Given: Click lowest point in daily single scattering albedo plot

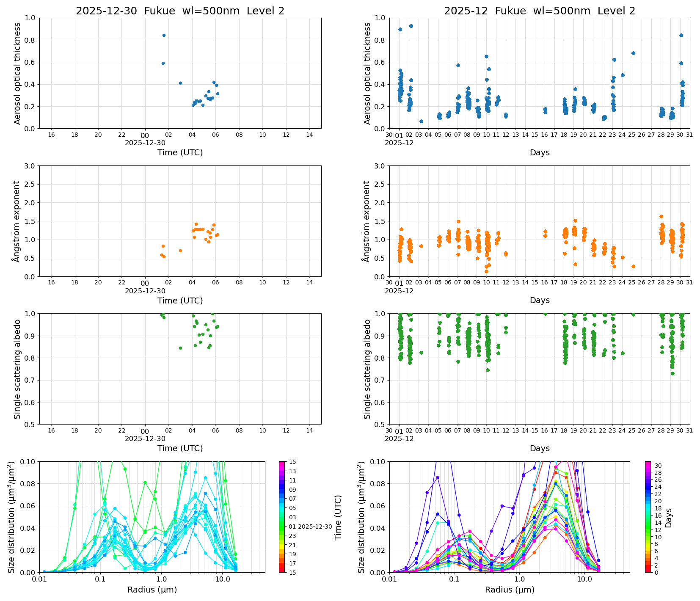Looking at the screenshot, I should coord(180,348).
